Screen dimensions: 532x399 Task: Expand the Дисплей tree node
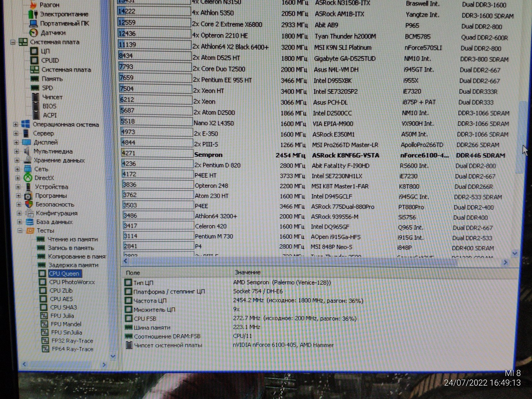16,142
